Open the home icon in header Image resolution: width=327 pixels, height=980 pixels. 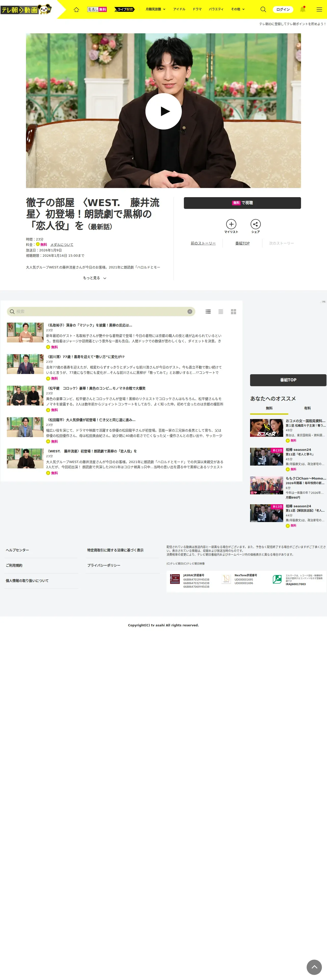tap(76, 9)
